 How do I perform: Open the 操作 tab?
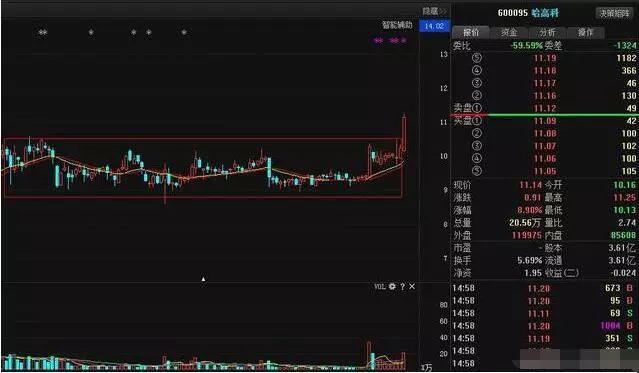tap(586, 32)
